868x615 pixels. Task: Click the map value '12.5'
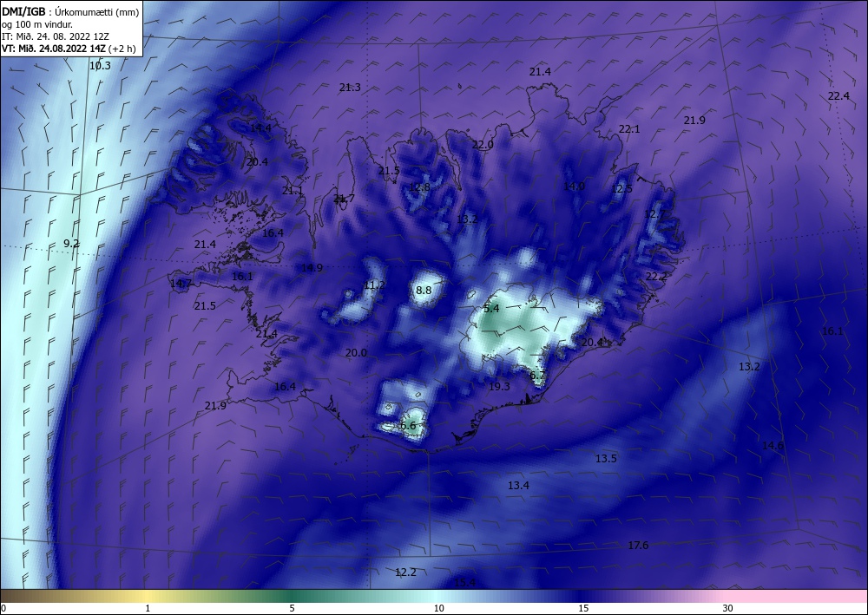[621, 189]
